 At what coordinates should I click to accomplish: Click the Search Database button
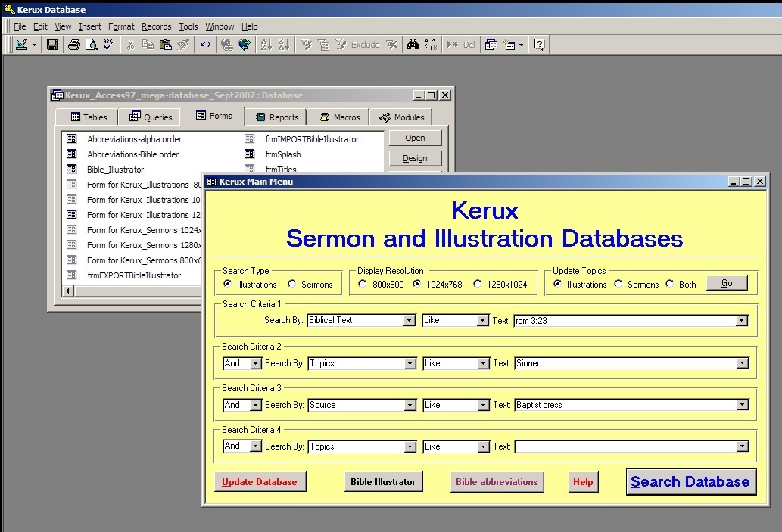690,481
